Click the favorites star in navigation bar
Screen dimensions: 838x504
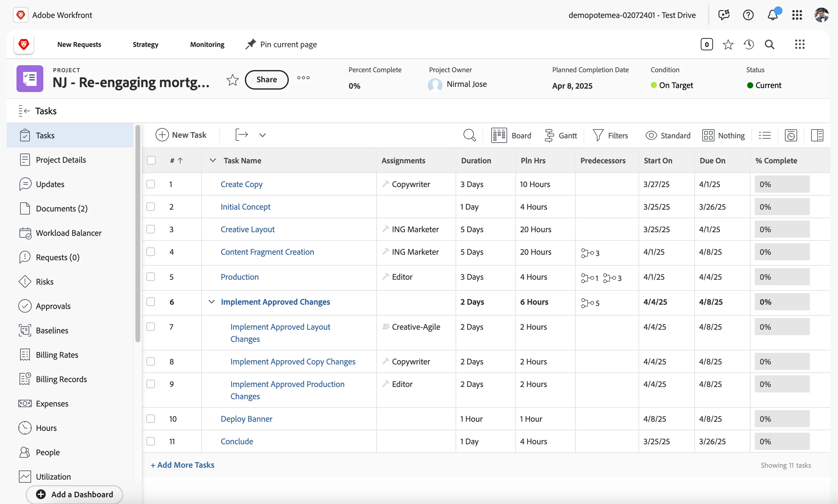(x=728, y=44)
